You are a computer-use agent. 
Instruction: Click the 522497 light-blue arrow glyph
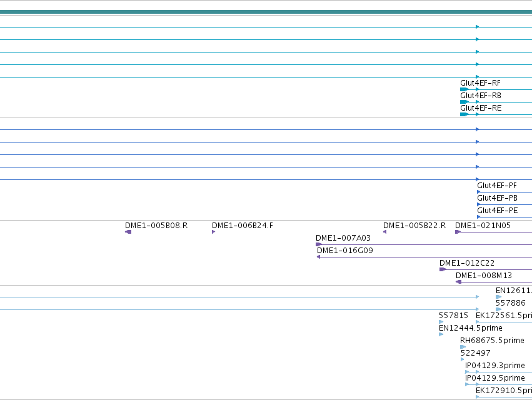click(x=463, y=359)
